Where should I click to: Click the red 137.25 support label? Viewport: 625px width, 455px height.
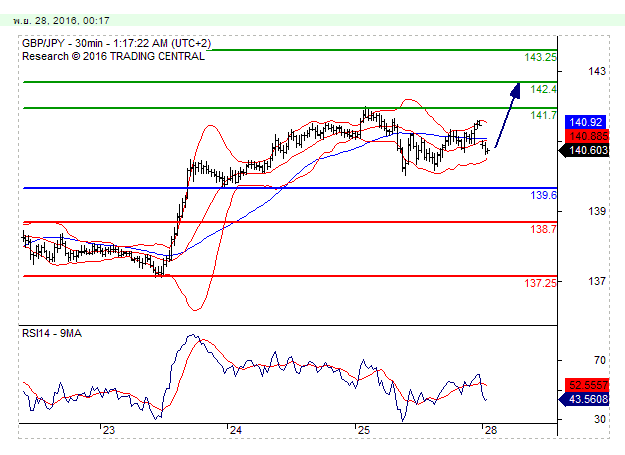540,283
